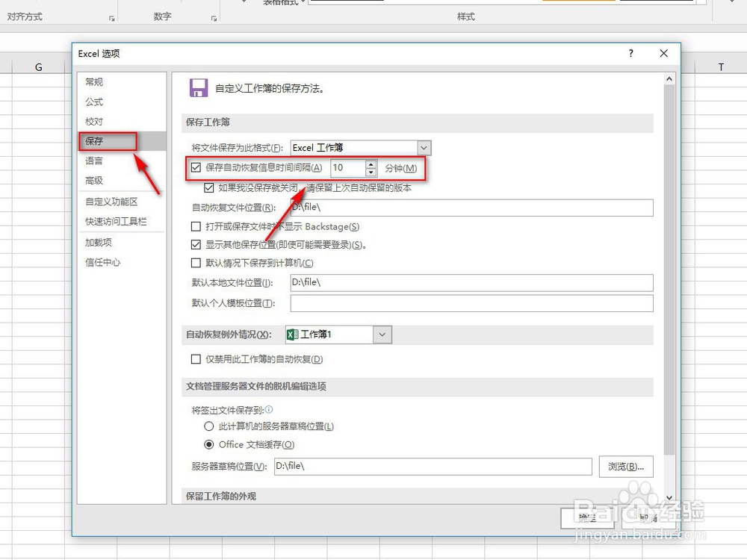747x560 pixels.
Task: Click the 浏览(B)... button
Action: pos(626,467)
